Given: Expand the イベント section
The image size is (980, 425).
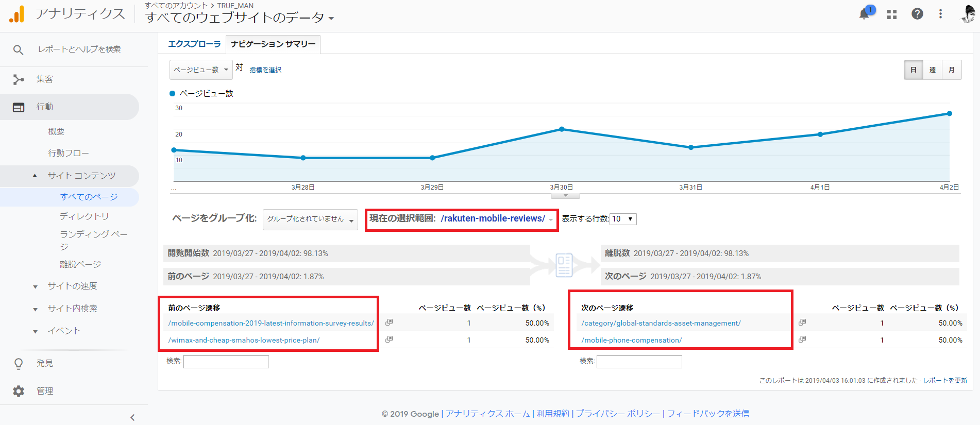Looking at the screenshot, I should point(35,332).
